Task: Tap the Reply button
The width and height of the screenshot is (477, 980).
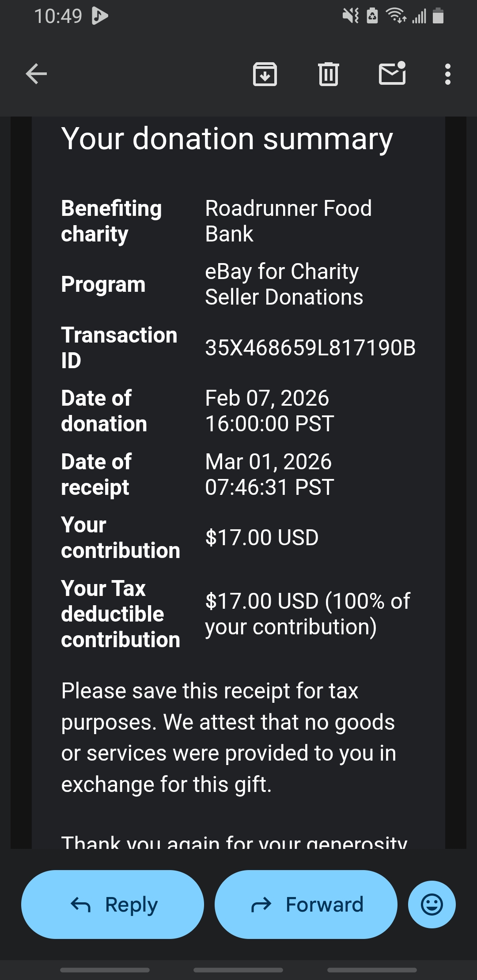Action: (113, 905)
